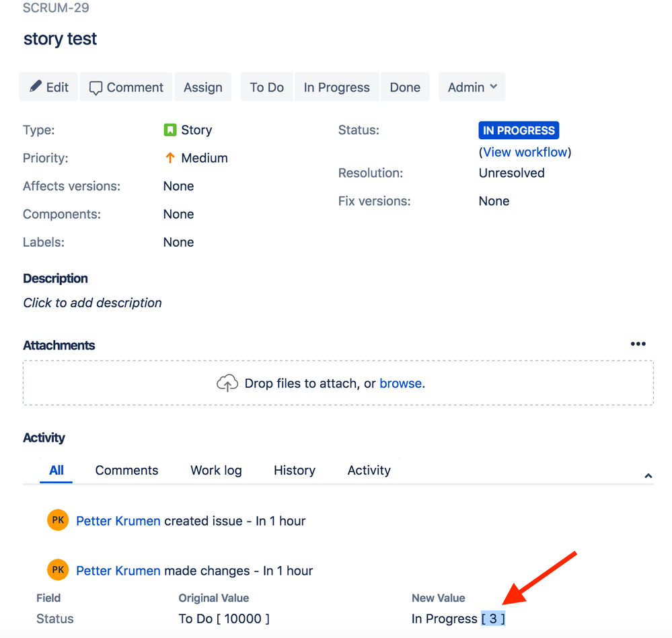Viewport: 672px width, 638px height.
Task: Switch to the All activity tab
Action: click(55, 470)
